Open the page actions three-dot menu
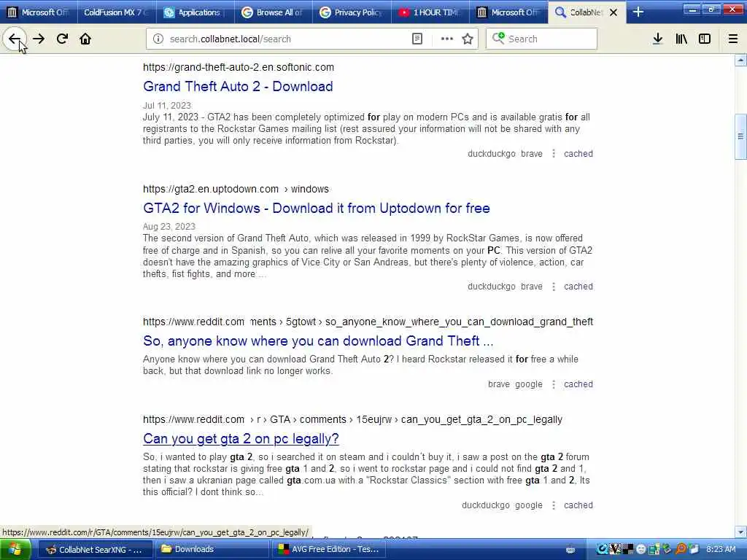Image resolution: width=747 pixels, height=560 pixels. tap(447, 39)
